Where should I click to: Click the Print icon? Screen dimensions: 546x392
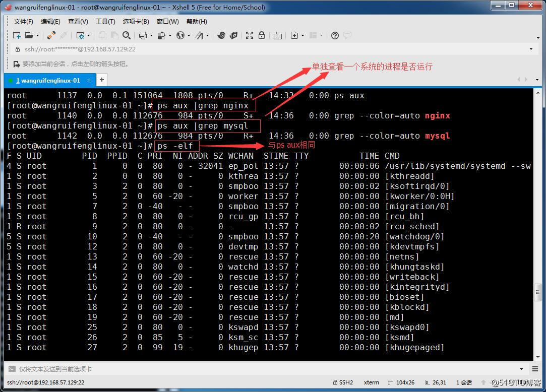click(143, 35)
